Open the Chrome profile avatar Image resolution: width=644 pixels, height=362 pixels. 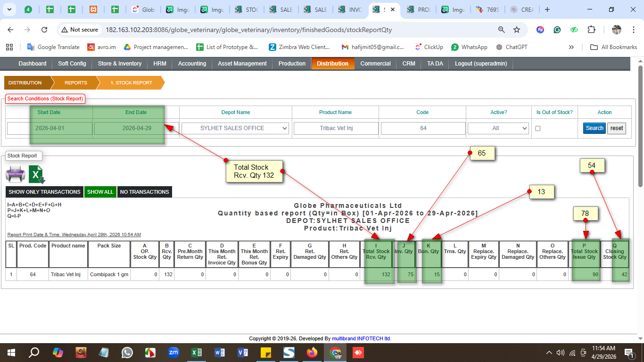(617, 30)
